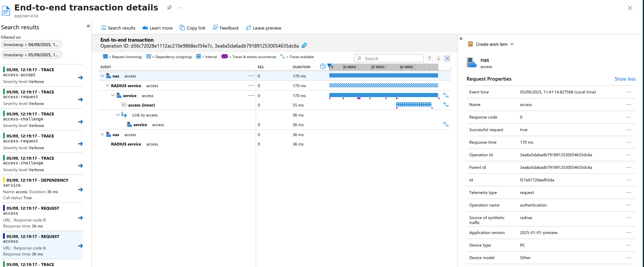644x267 pixels.
Task: Open more options for Event time property
Action: [x=629, y=92]
